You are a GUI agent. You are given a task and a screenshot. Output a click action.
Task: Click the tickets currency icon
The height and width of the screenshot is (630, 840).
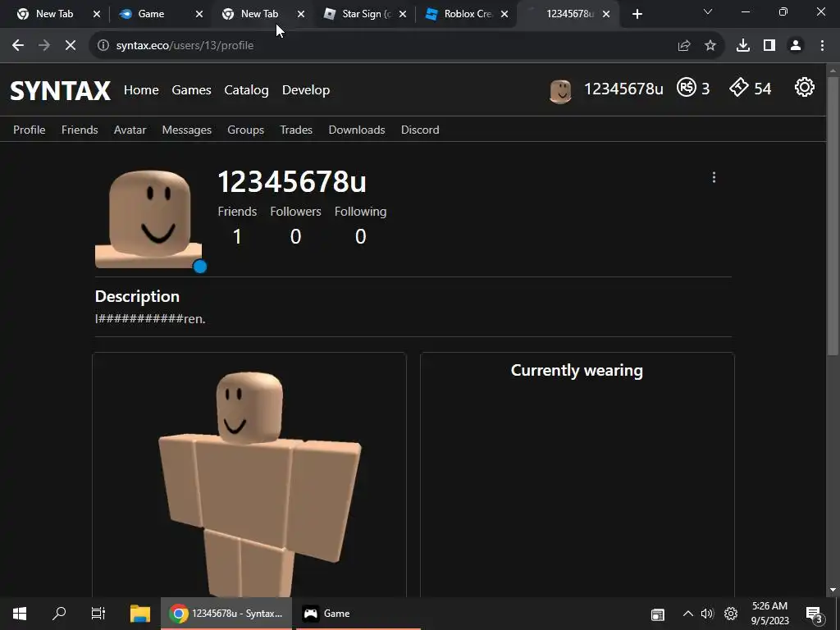(x=739, y=87)
